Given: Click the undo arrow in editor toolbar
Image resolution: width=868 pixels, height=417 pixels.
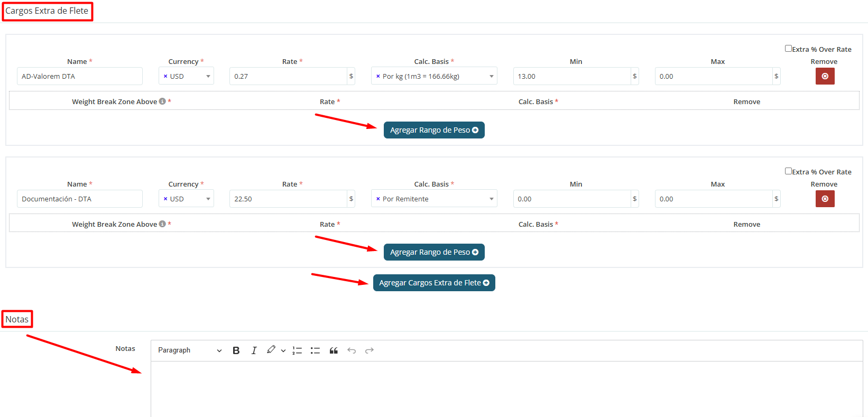Looking at the screenshot, I should coord(352,350).
